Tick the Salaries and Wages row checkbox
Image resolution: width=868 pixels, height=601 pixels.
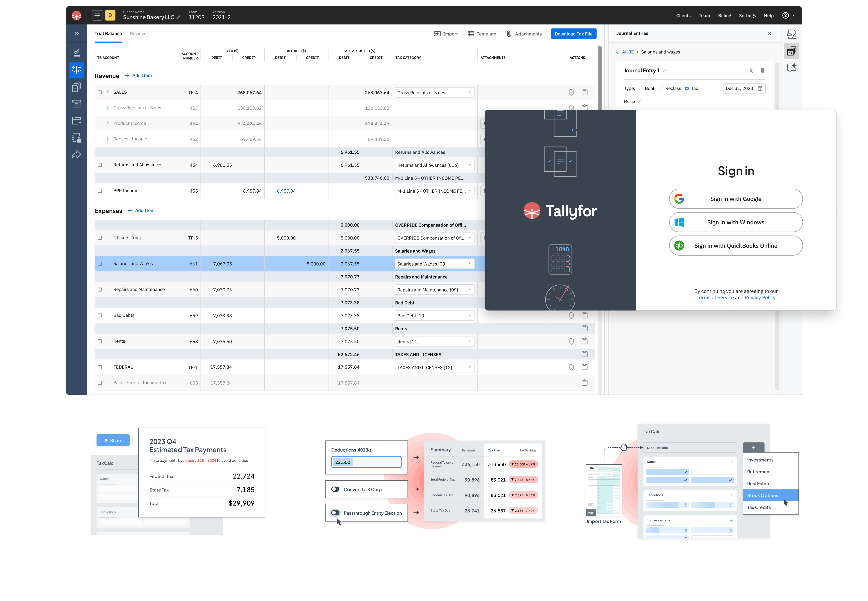point(100,264)
